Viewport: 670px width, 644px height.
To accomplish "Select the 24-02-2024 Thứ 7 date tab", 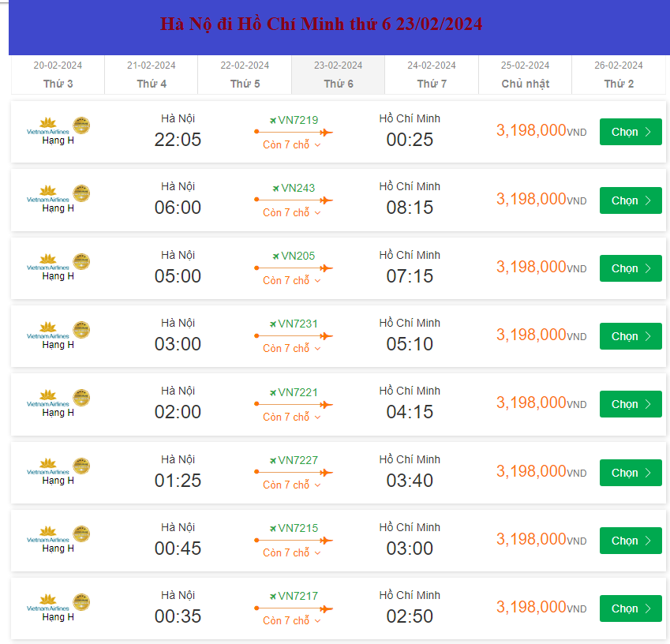I will pos(432,75).
